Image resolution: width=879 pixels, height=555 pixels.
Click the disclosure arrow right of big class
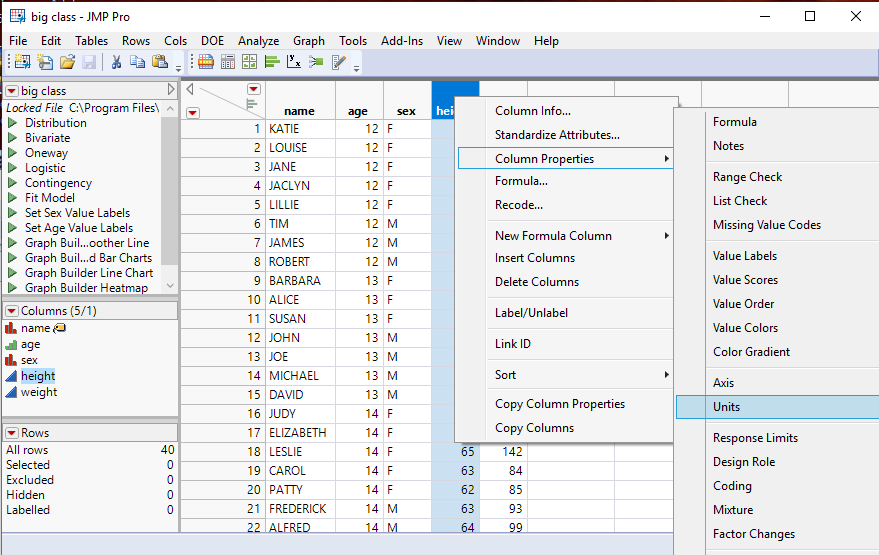[x=171, y=90]
